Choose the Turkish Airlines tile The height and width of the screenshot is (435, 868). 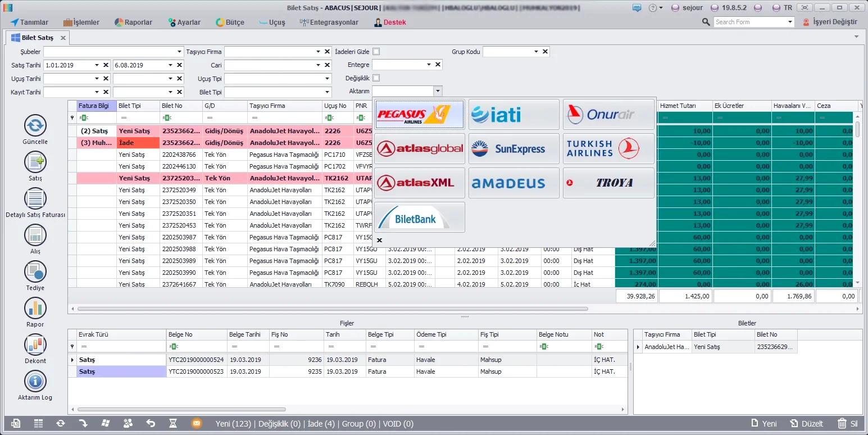pyautogui.click(x=608, y=148)
